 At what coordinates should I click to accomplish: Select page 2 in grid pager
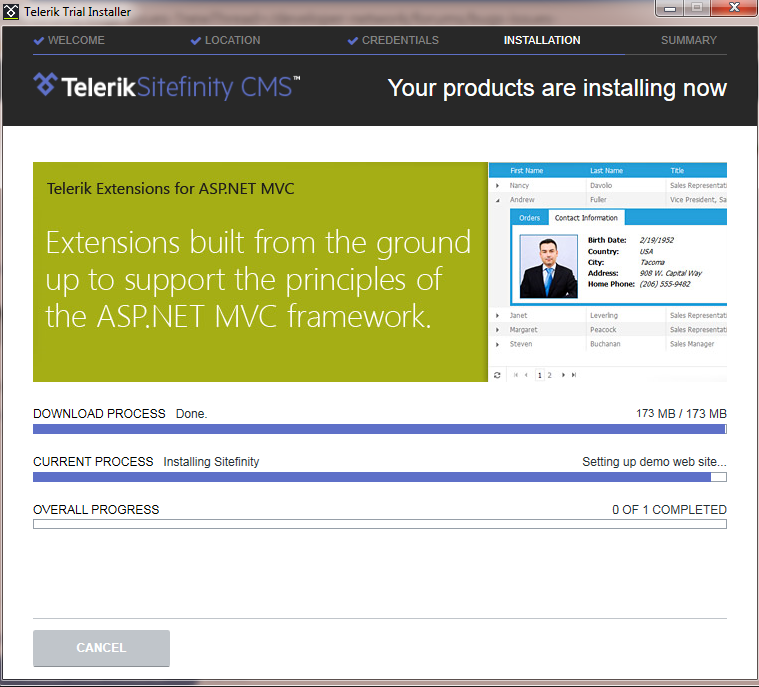click(x=549, y=375)
